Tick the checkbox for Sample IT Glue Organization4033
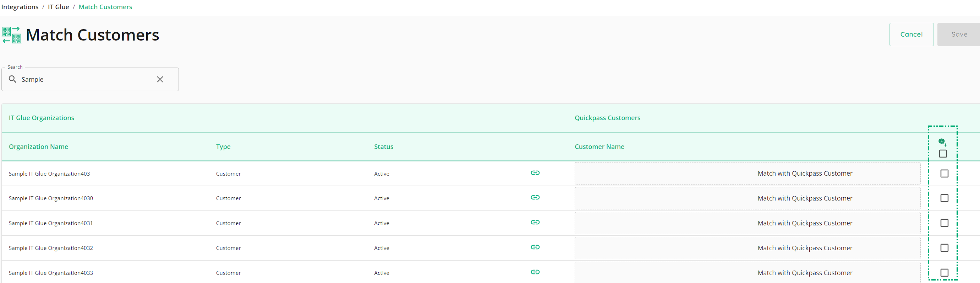980x283 pixels. click(944, 273)
